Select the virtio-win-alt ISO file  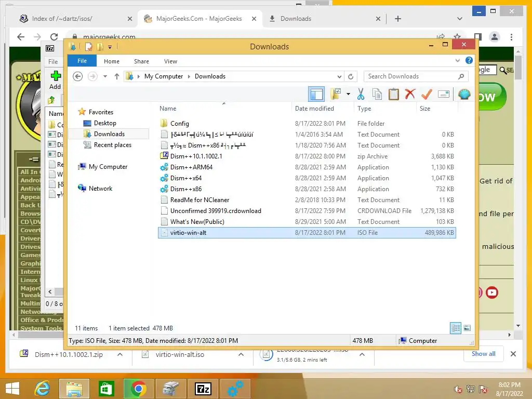coord(307,232)
